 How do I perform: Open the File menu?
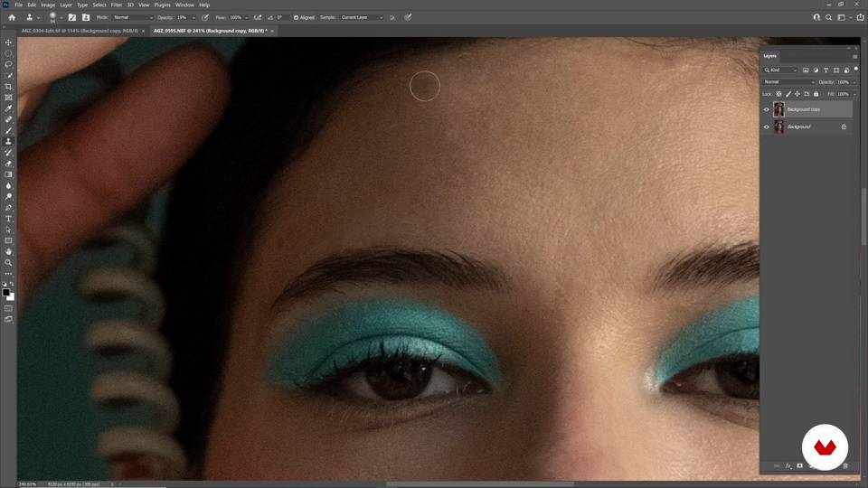pos(18,5)
